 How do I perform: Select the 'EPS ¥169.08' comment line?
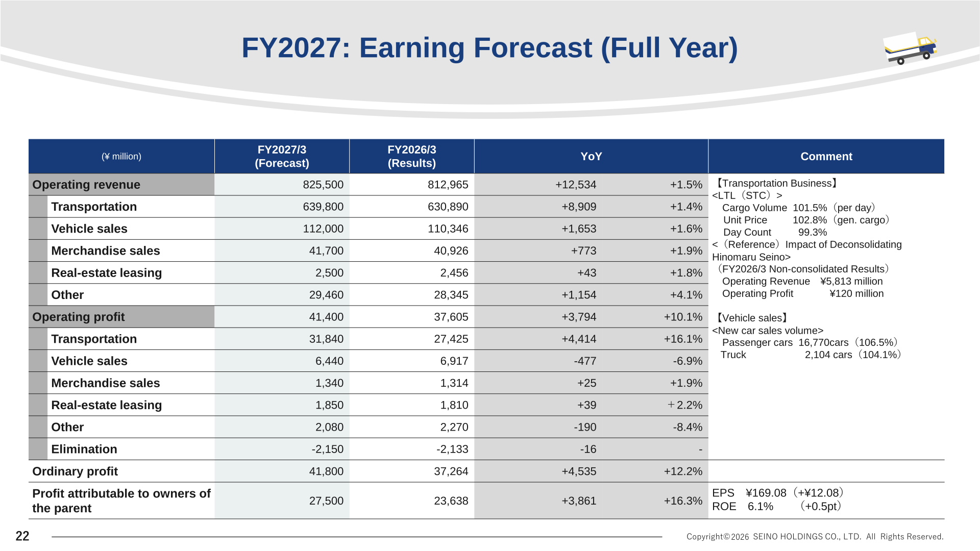[x=778, y=493]
